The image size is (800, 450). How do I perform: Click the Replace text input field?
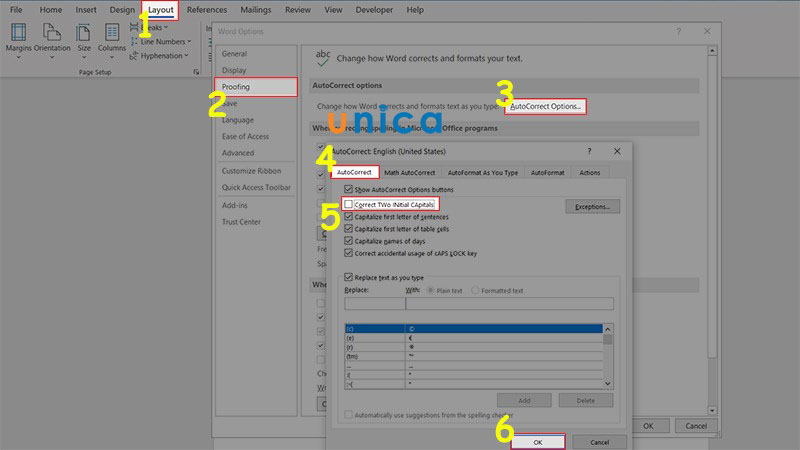[374, 303]
